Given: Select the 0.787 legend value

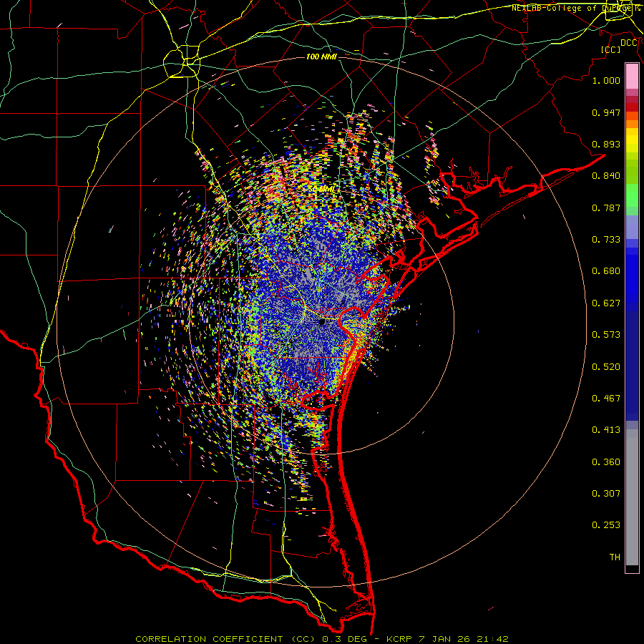Looking at the screenshot, I should point(606,208).
